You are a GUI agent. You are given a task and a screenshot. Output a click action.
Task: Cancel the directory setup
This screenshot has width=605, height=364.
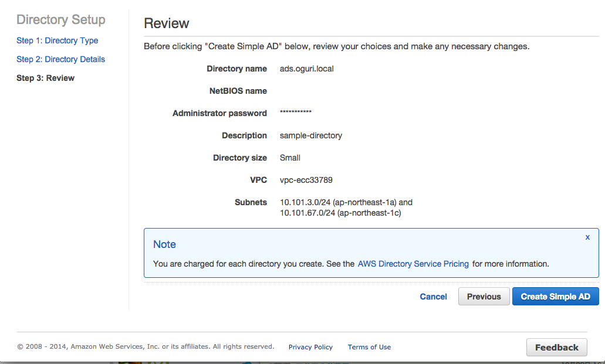click(433, 297)
